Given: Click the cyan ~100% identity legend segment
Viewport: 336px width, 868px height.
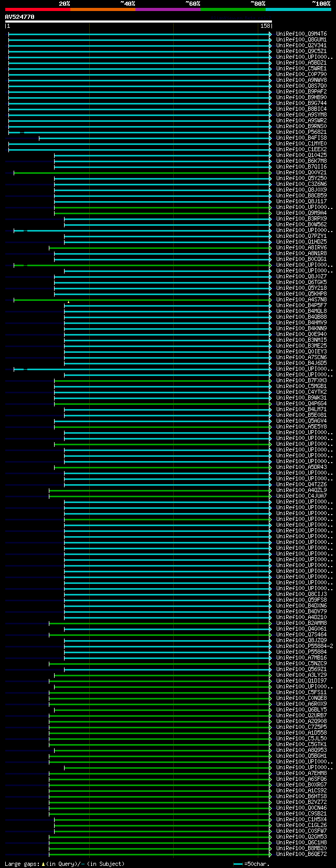Looking at the screenshot, I should tap(298, 9).
